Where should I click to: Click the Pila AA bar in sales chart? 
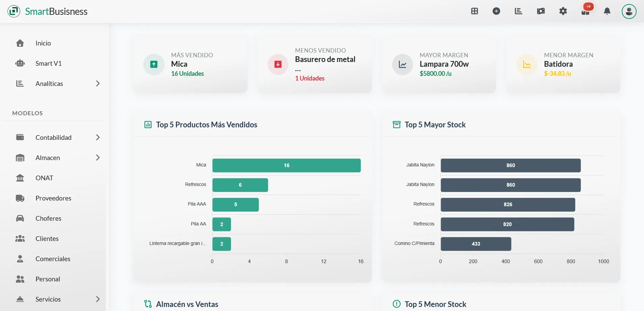point(222,224)
